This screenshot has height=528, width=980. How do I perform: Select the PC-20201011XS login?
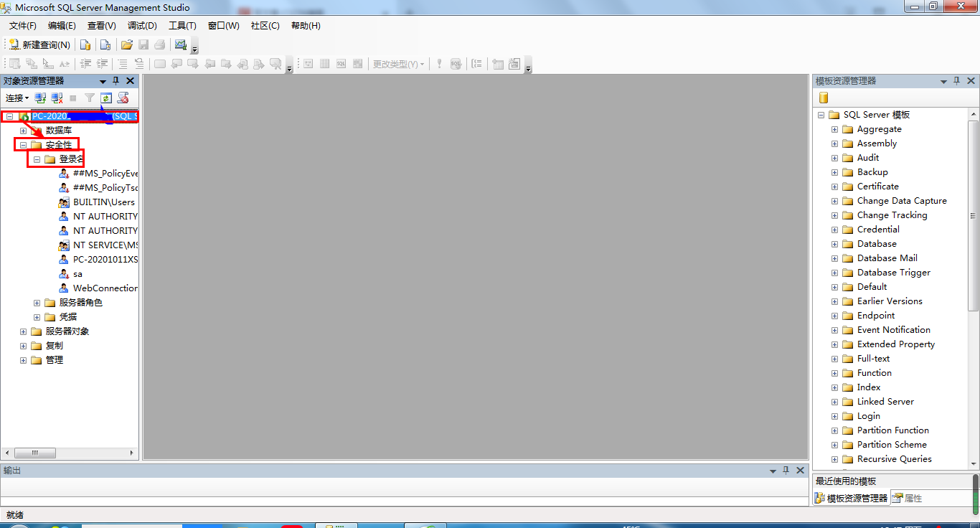pyautogui.click(x=105, y=260)
